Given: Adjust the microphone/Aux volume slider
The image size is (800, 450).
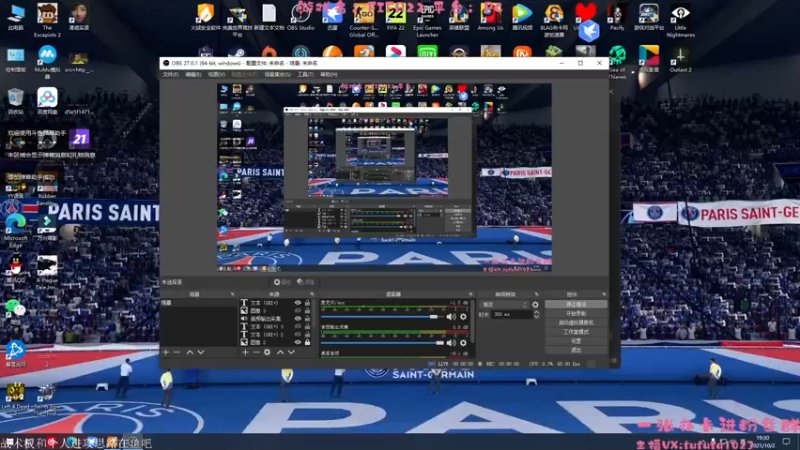Looking at the screenshot, I should tap(383, 317).
